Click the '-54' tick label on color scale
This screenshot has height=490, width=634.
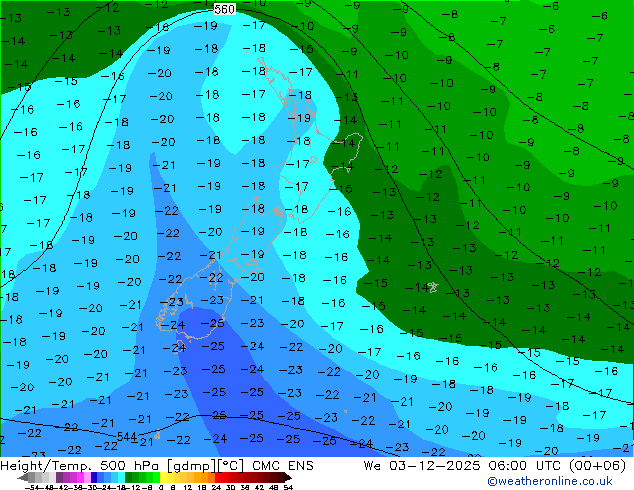coord(32,487)
